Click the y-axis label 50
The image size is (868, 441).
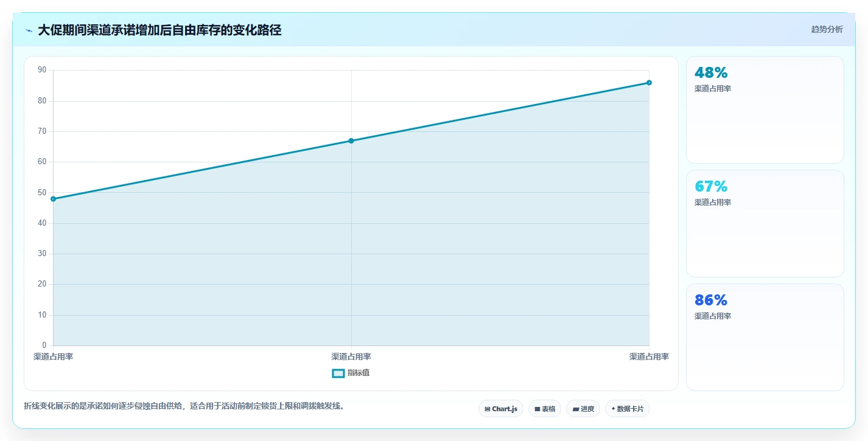[x=42, y=192]
